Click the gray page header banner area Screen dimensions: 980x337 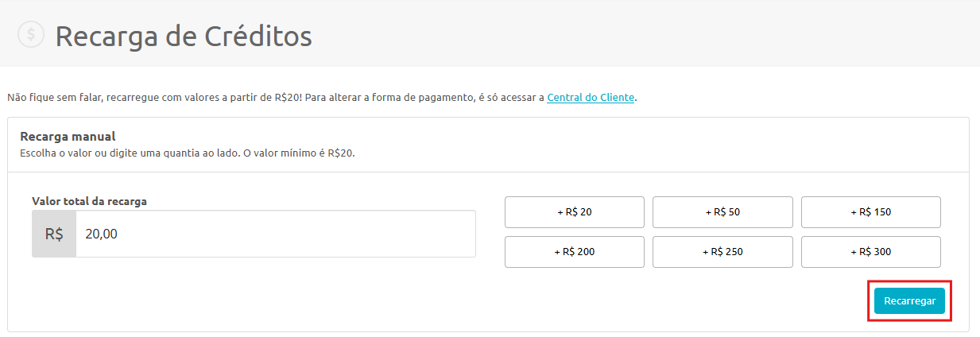pyautogui.click(x=490, y=33)
